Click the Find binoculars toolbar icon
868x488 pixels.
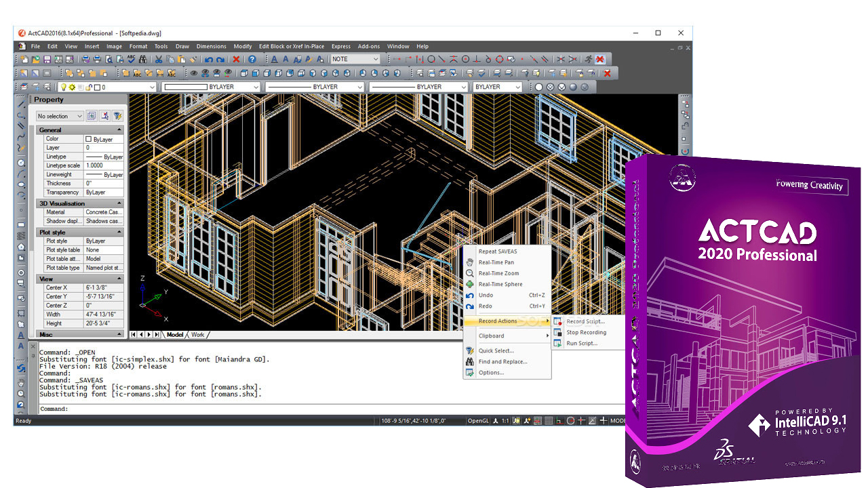click(x=142, y=59)
